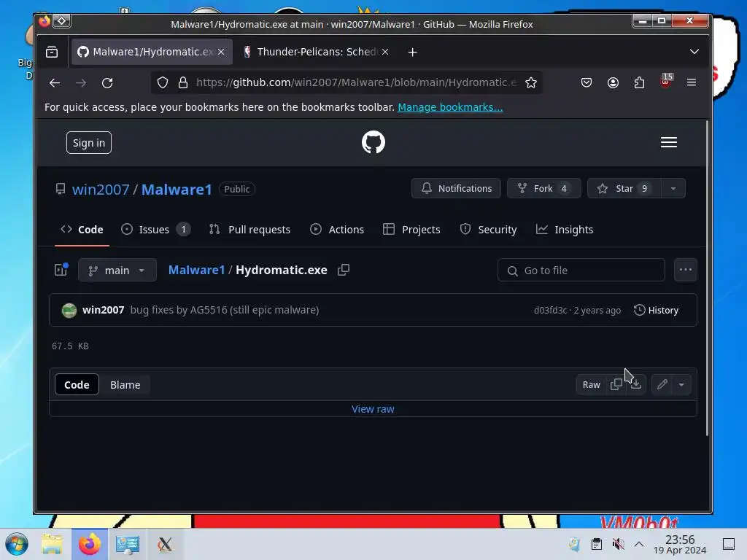The height and width of the screenshot is (560, 747).
Task: Expand the main branch selector
Action: [117, 270]
